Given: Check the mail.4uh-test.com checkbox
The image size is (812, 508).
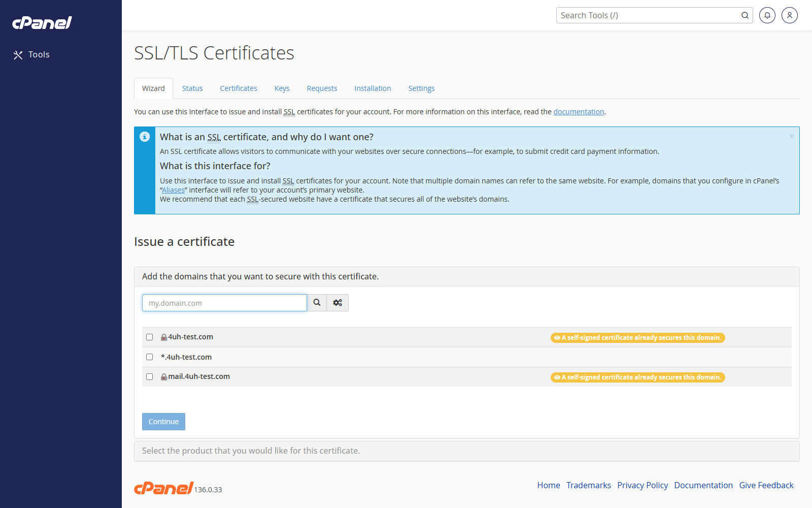Looking at the screenshot, I should (149, 376).
